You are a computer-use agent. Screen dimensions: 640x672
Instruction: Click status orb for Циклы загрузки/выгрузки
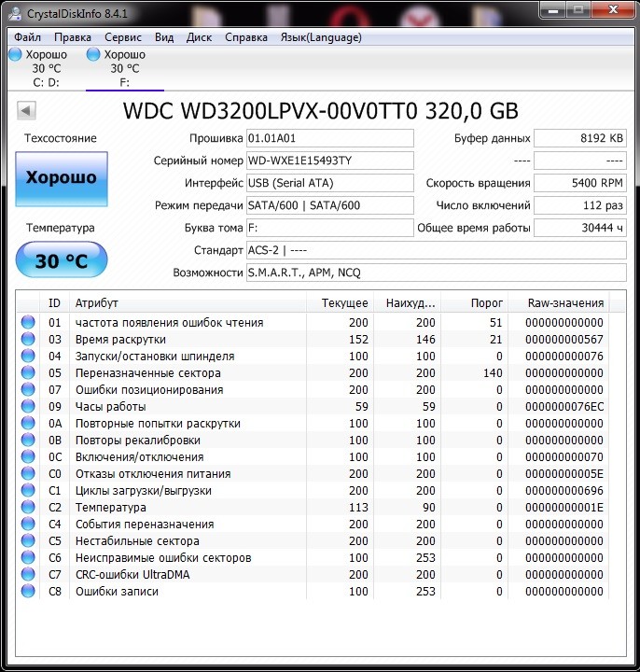(28, 490)
